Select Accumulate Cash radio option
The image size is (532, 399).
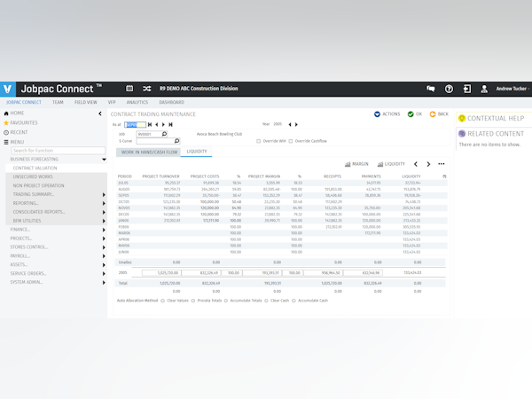(293, 301)
